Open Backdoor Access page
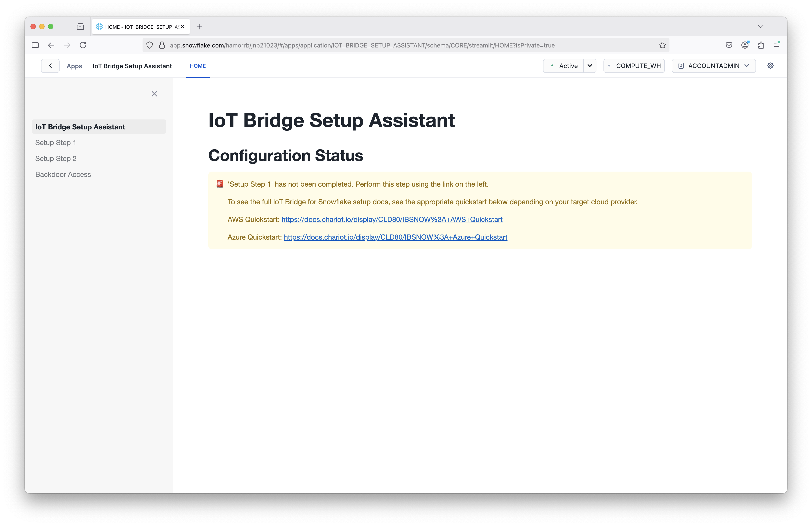The image size is (812, 526). point(63,174)
